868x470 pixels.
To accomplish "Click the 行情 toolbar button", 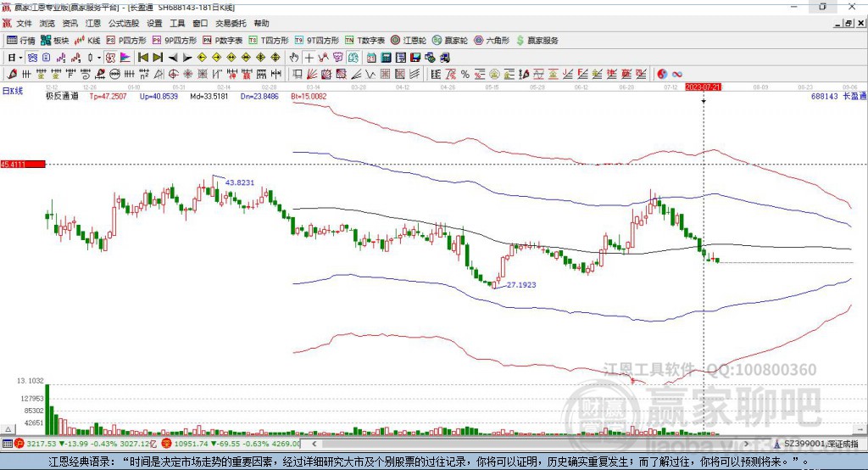I will tap(21, 41).
